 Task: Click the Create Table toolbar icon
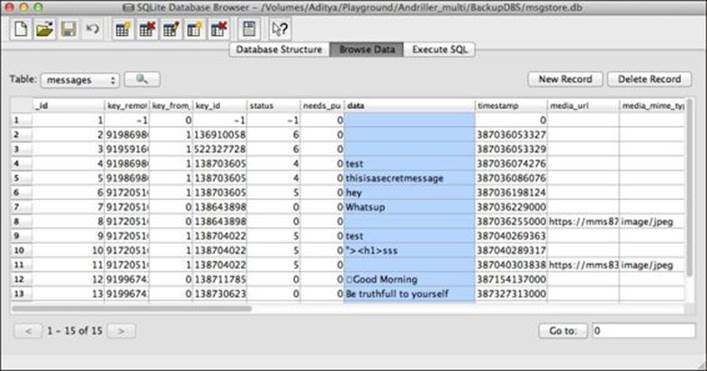tap(123, 30)
